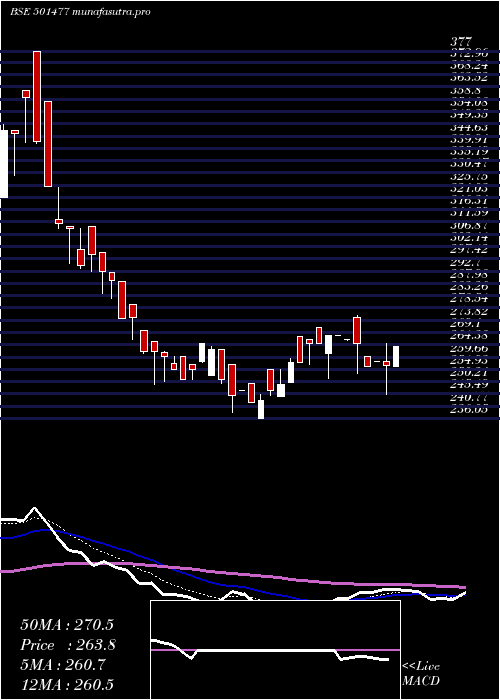Click the 344.63 price axis label
Viewport: 500px width, 700px height.
click(x=468, y=127)
